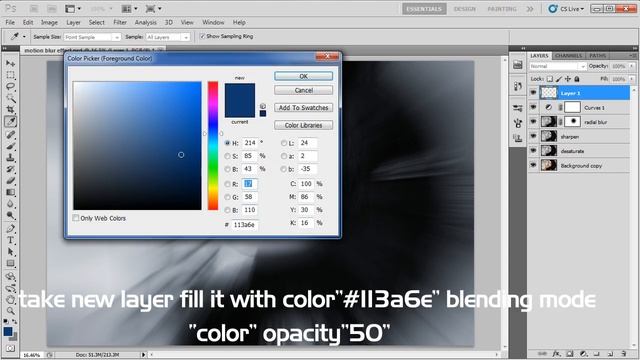The height and width of the screenshot is (360, 640).
Task: Enable Only Web Colors checkbox
Action: point(76,218)
